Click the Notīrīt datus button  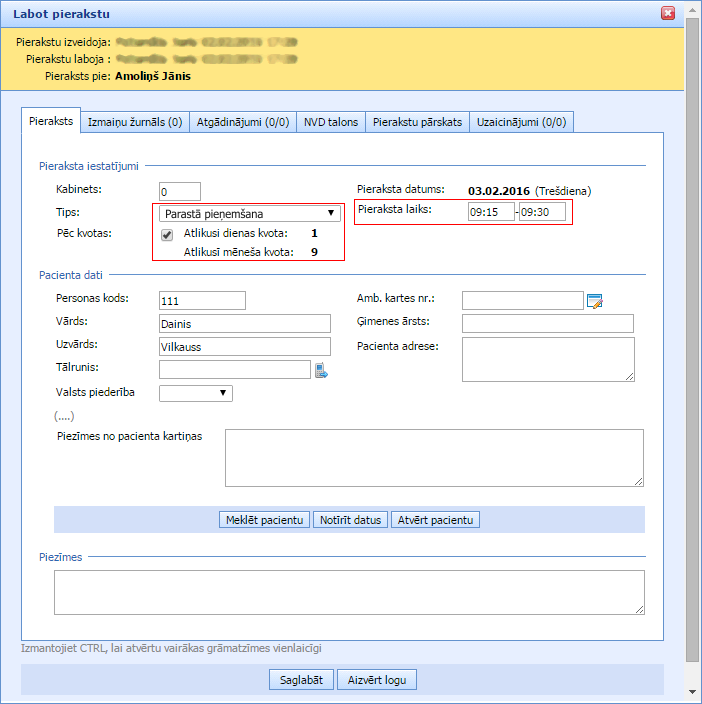point(350,520)
